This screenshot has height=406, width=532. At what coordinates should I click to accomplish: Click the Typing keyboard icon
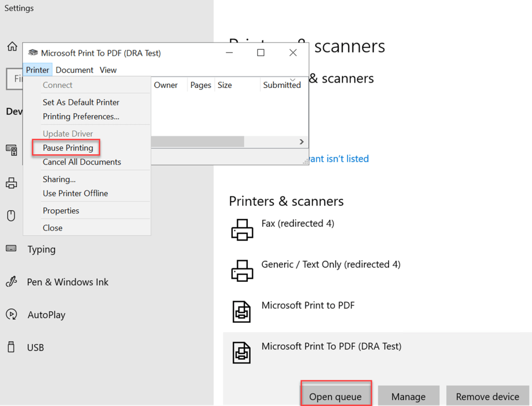click(11, 249)
